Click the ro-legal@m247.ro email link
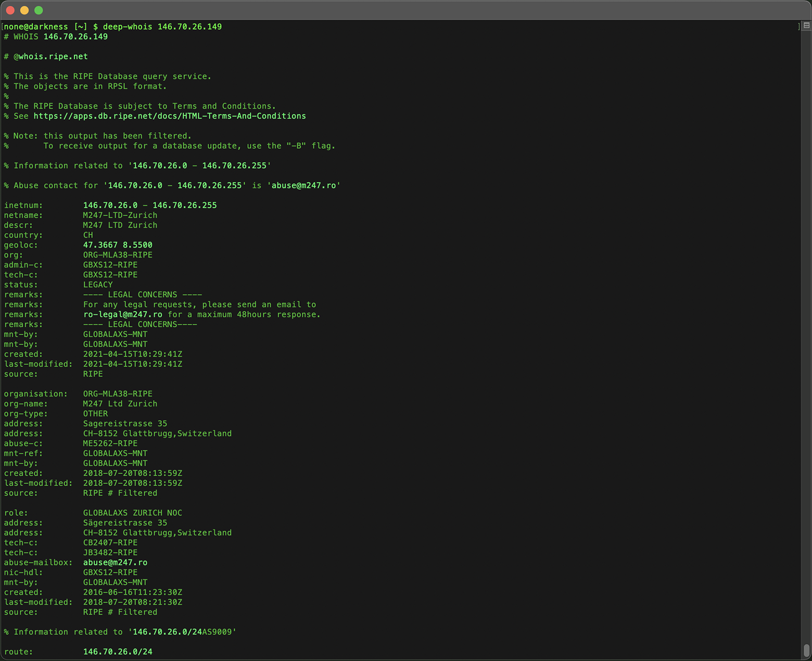Viewport: 812px width, 661px height. click(x=122, y=314)
